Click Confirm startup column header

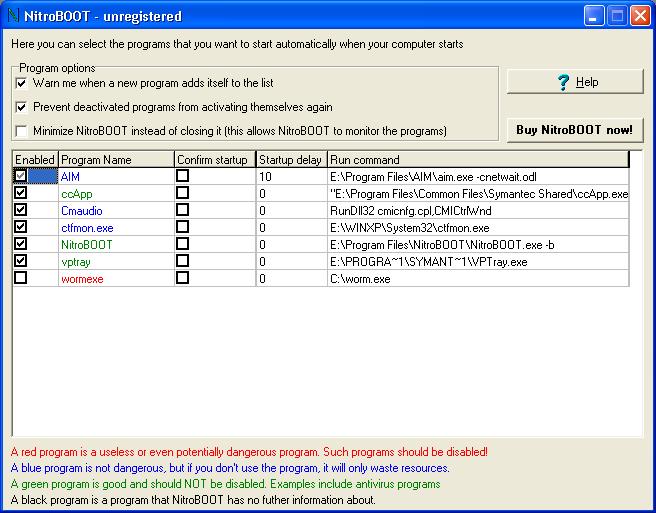[215, 159]
